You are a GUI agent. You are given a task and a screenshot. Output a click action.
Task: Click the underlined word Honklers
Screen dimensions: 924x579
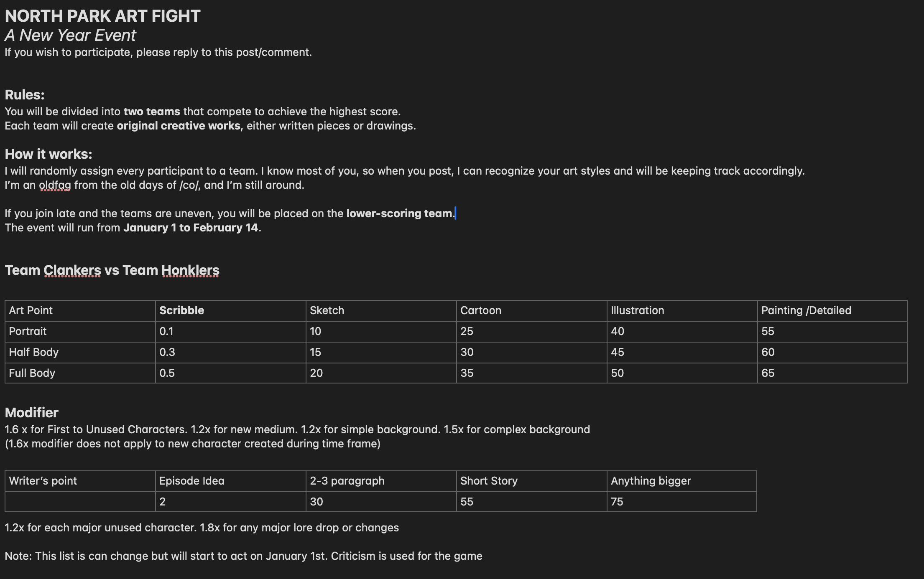pyautogui.click(x=190, y=270)
